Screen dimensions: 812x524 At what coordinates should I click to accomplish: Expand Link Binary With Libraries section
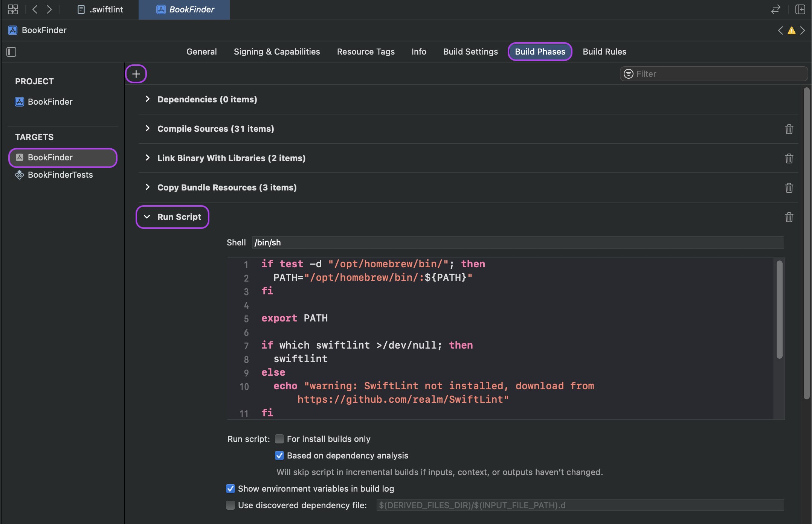pos(147,158)
